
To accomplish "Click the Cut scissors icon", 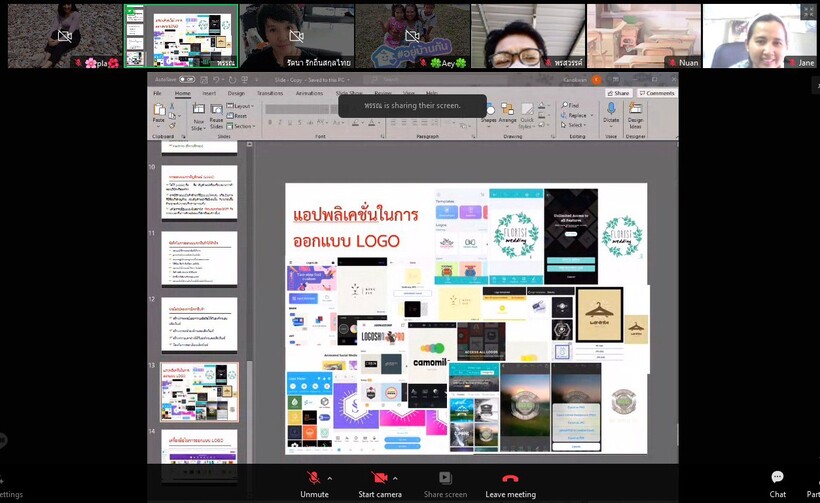I will pos(172,106).
